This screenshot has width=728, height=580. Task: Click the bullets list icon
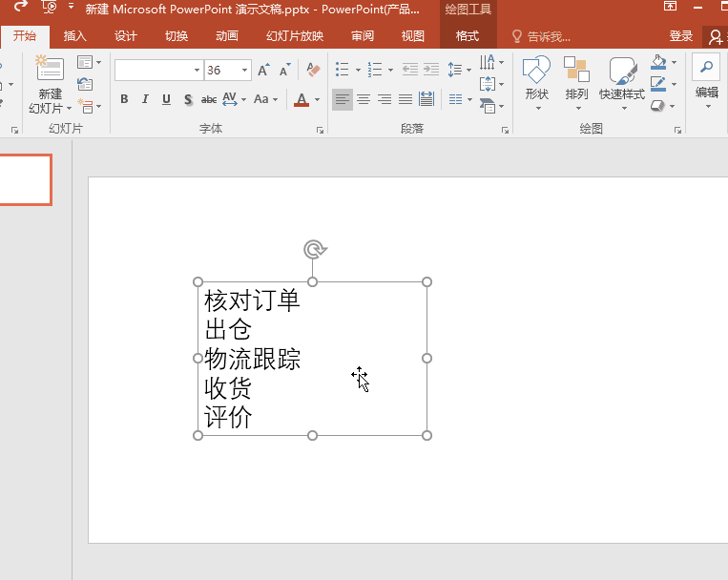[343, 70]
